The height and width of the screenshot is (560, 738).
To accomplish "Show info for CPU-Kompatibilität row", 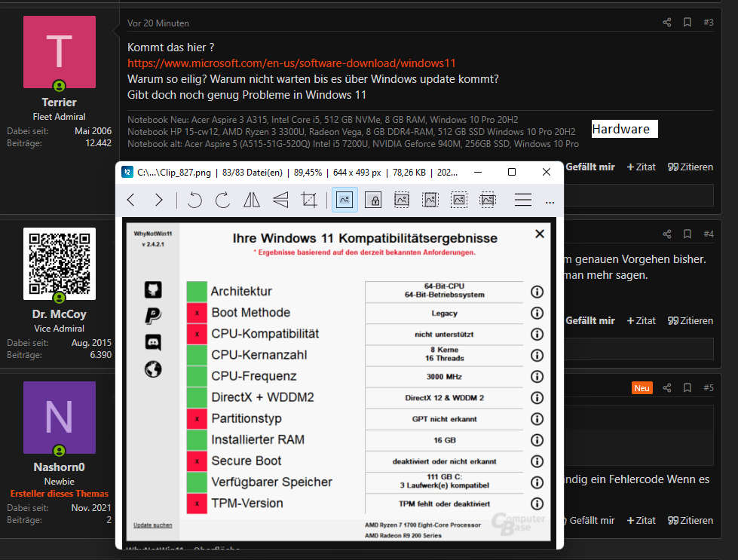I will 537,334.
